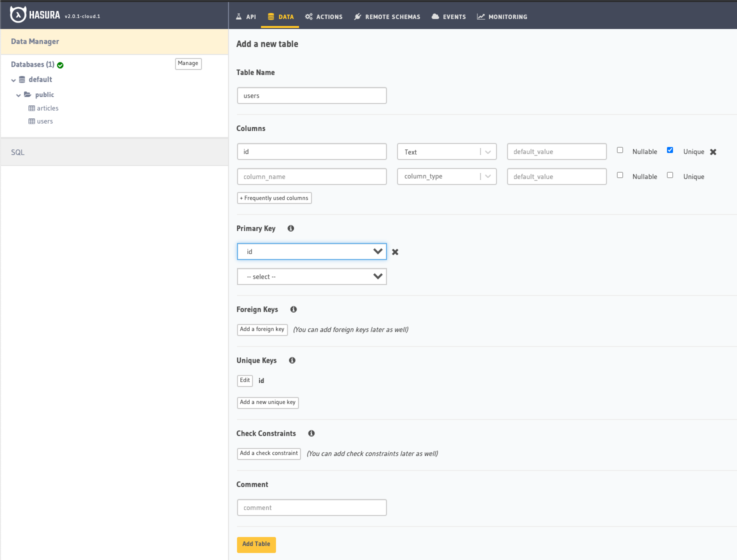
Task: Open the API tab
Action: pos(246,16)
